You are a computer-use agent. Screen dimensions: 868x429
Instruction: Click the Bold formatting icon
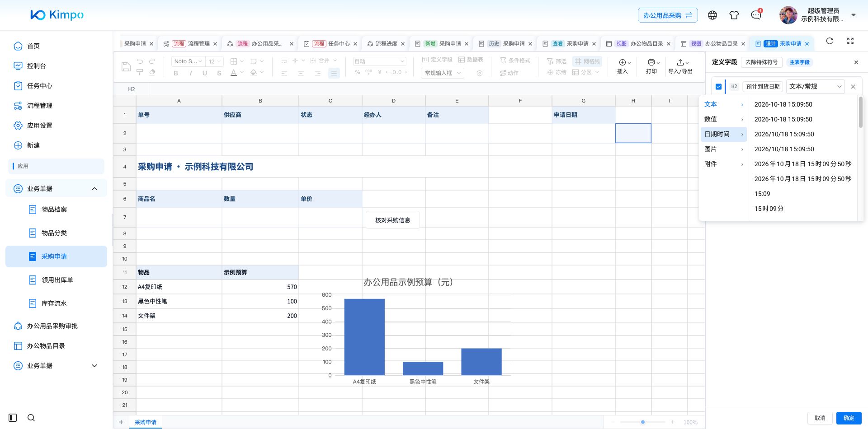(x=176, y=73)
